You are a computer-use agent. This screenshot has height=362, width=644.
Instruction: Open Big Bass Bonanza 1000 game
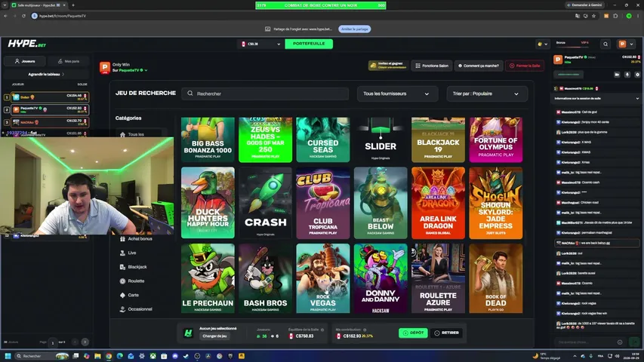(208, 140)
